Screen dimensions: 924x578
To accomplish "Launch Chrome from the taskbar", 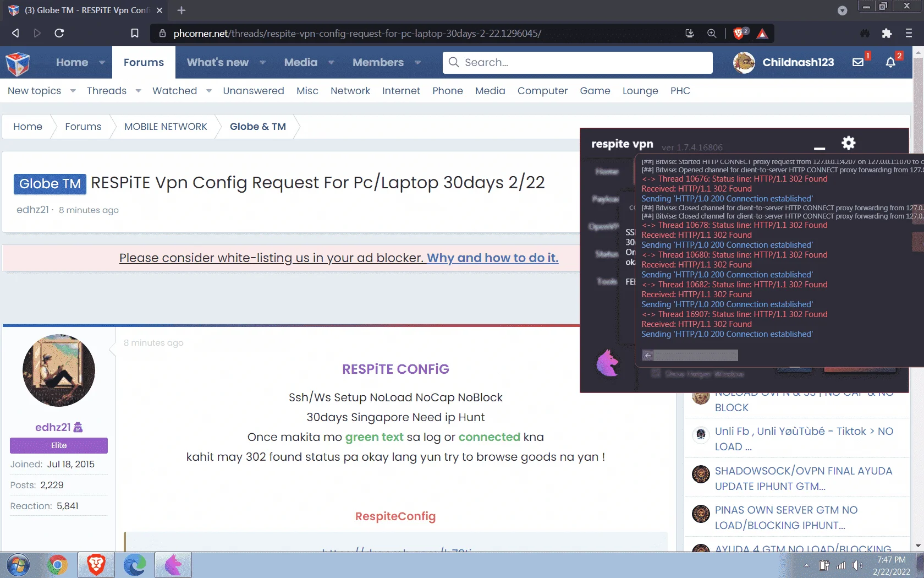I will point(57,565).
